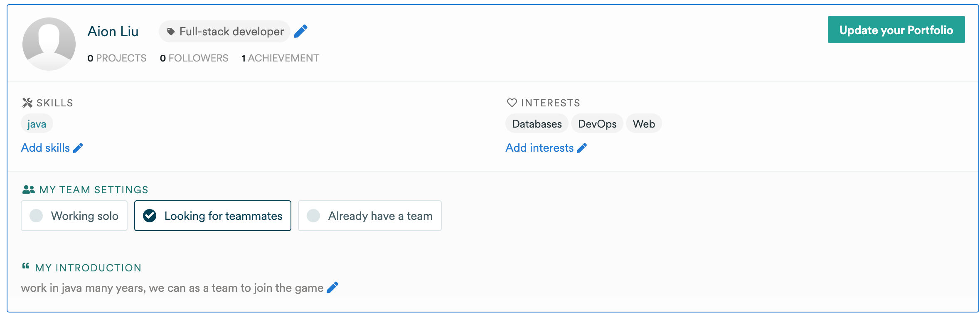This screenshot has width=980, height=315.
Task: Open the 1 Achievement stat
Action: [280, 58]
